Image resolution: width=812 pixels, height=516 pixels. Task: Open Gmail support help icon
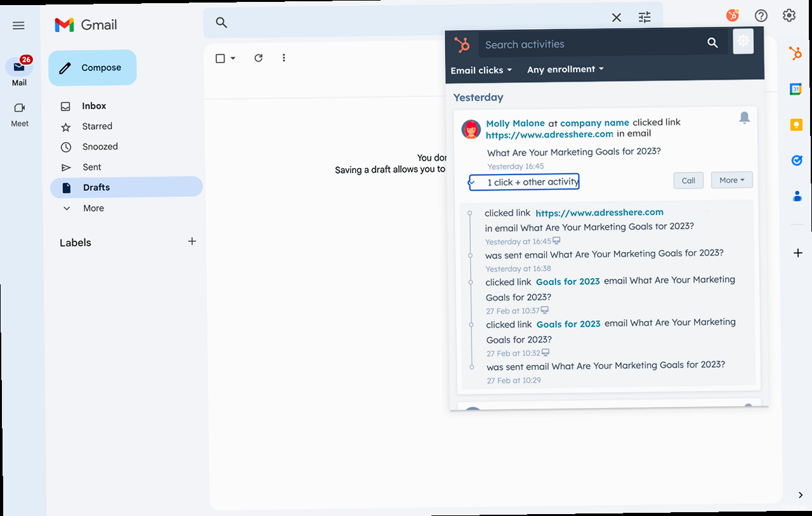pyautogui.click(x=761, y=16)
